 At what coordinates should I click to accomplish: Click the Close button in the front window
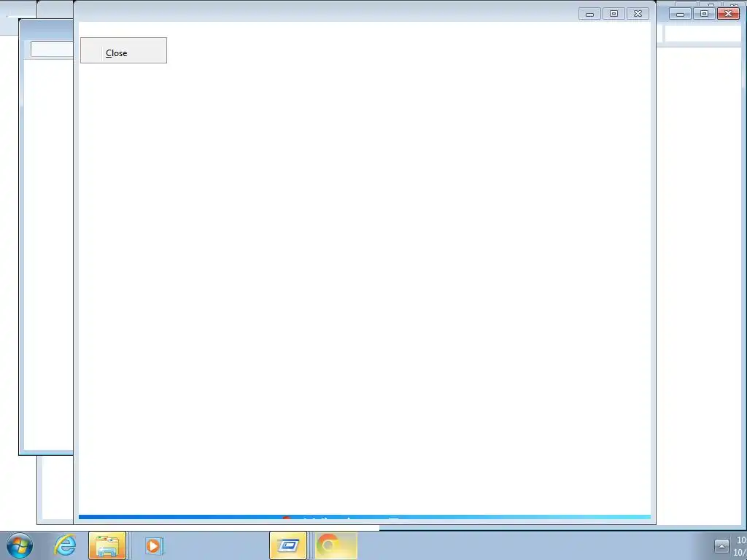tap(123, 50)
